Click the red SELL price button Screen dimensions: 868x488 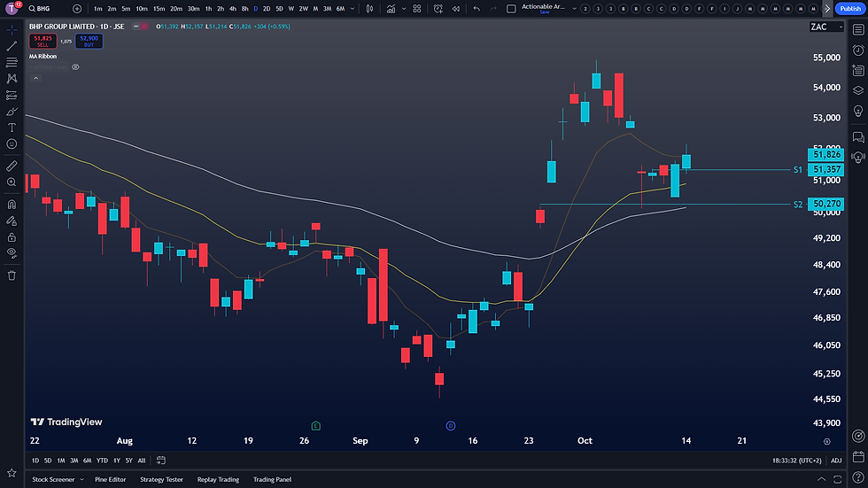point(43,41)
